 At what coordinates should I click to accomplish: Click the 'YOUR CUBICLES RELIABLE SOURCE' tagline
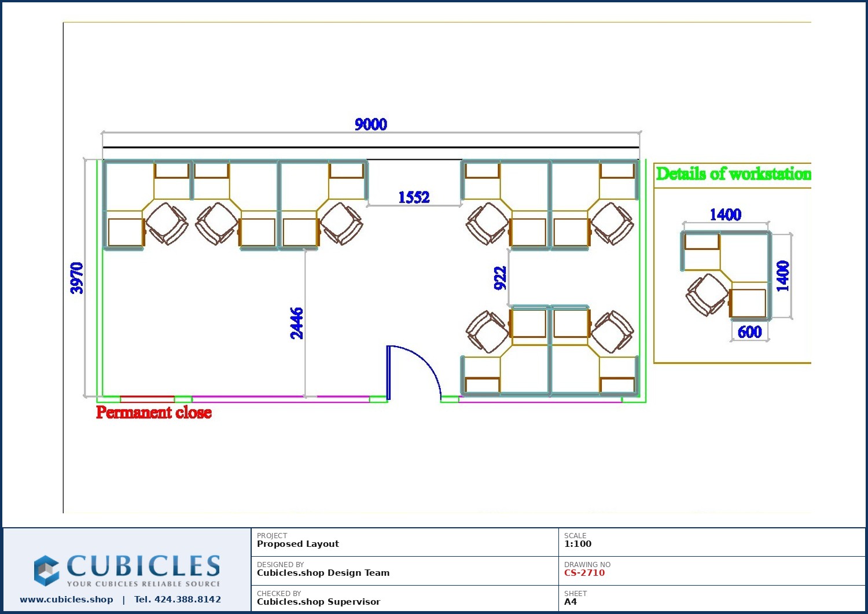144,584
